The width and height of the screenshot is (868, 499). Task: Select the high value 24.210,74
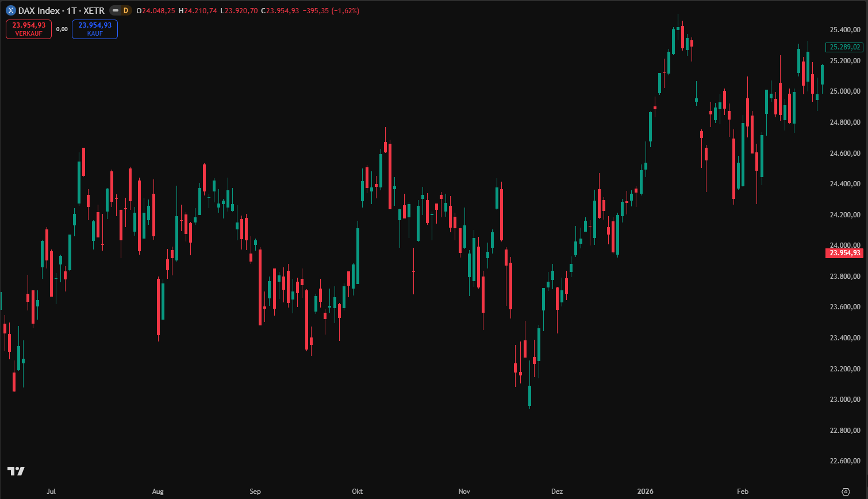pos(201,10)
